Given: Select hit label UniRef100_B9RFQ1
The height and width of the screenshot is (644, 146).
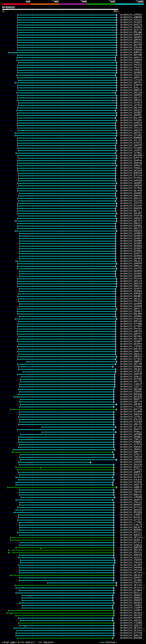Looking at the screenshot, I should pyautogui.click(x=131, y=53).
